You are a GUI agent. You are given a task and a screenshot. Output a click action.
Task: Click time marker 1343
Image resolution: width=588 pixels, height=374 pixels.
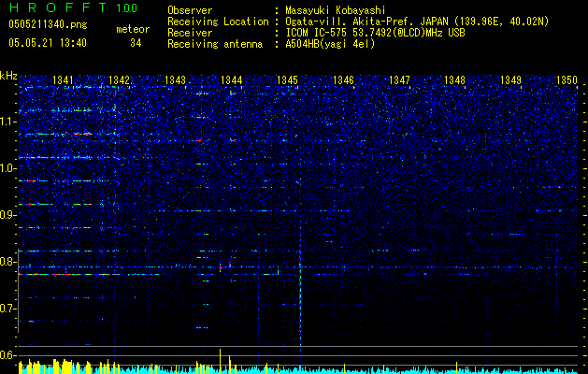tap(175, 79)
